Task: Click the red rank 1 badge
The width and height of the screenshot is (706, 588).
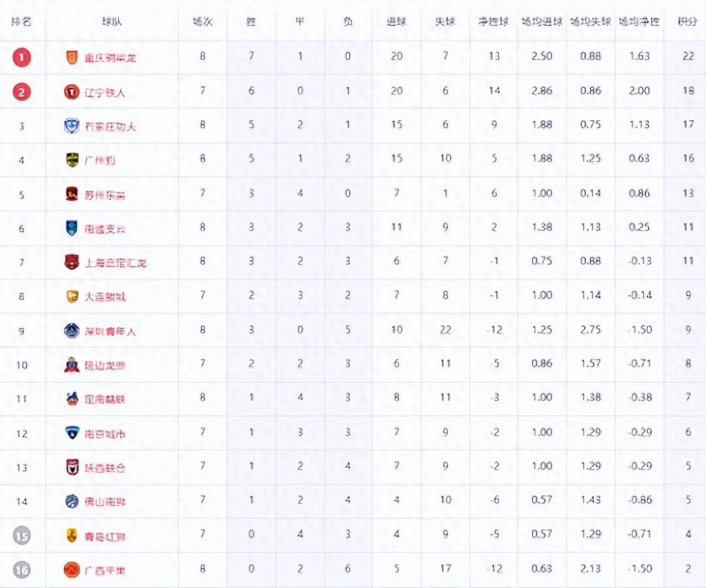Action: click(21, 58)
